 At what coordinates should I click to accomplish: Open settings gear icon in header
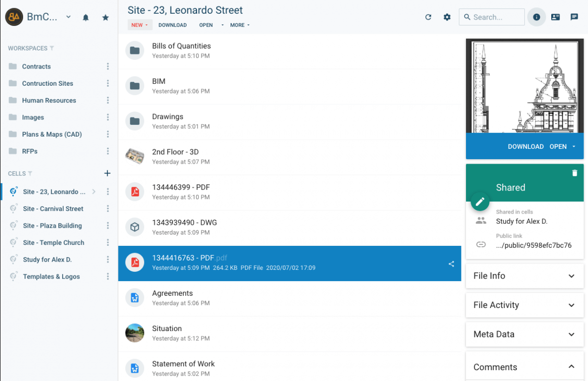[447, 17]
